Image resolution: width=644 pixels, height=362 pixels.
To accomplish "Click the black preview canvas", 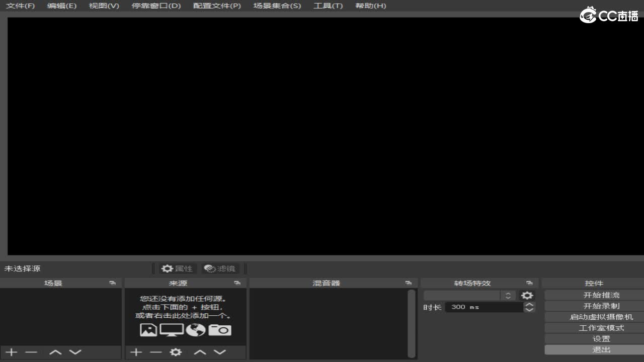I will click(326, 136).
